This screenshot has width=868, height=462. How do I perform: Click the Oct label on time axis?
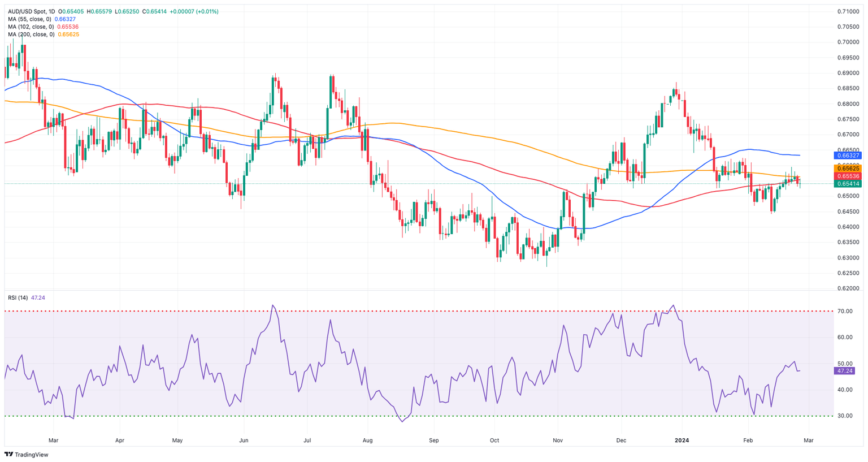(494, 440)
